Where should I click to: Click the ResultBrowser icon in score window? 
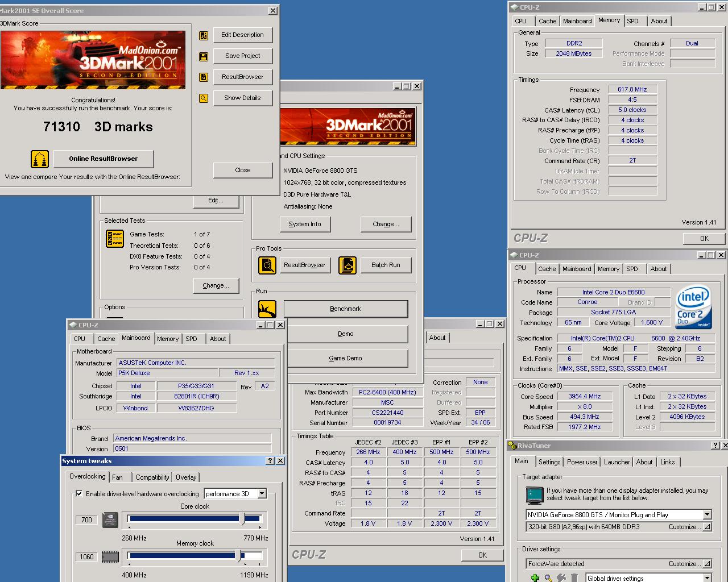tap(204, 77)
